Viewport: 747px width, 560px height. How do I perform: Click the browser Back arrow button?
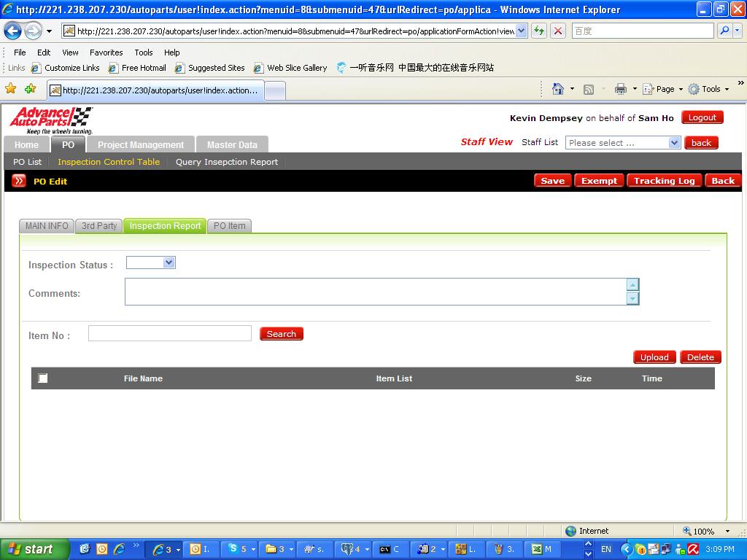(x=13, y=31)
